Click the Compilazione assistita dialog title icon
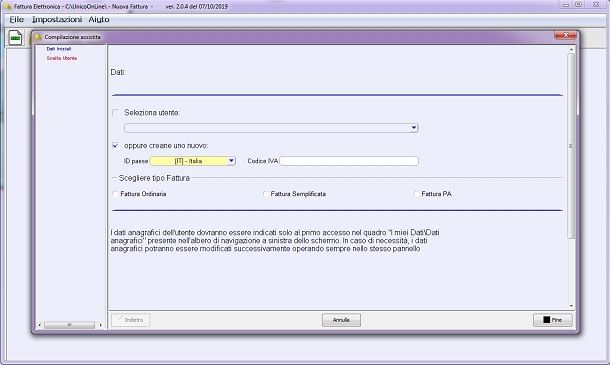 (x=38, y=37)
